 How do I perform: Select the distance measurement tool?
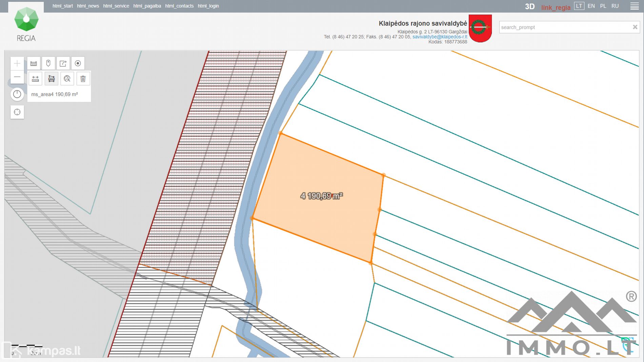(35, 79)
